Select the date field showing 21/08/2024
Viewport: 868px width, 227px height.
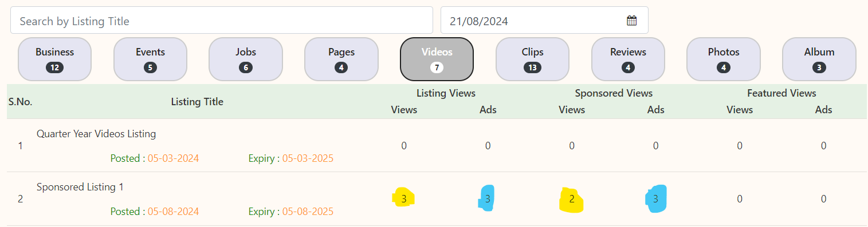544,20
